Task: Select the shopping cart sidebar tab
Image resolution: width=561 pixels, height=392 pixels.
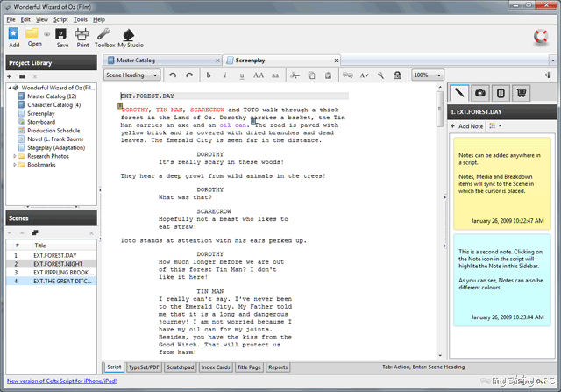Action: 521,93
